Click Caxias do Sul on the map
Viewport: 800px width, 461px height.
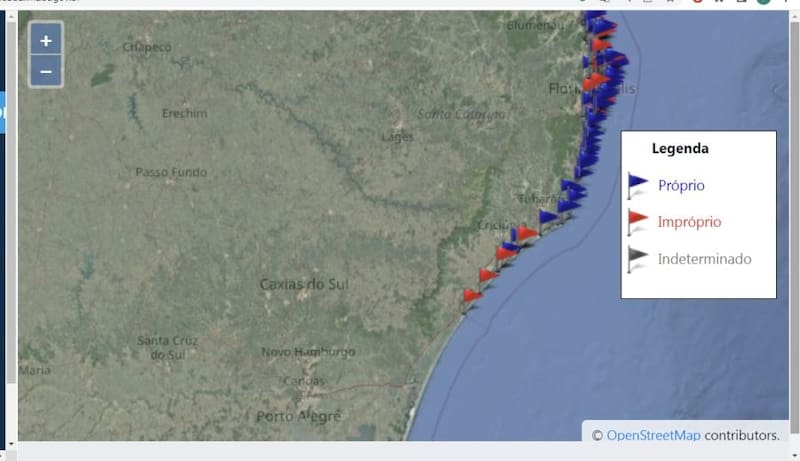(x=304, y=284)
